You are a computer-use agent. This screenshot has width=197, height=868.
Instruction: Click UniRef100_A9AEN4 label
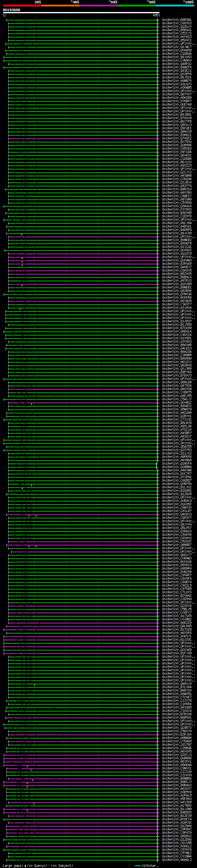(x=176, y=765)
